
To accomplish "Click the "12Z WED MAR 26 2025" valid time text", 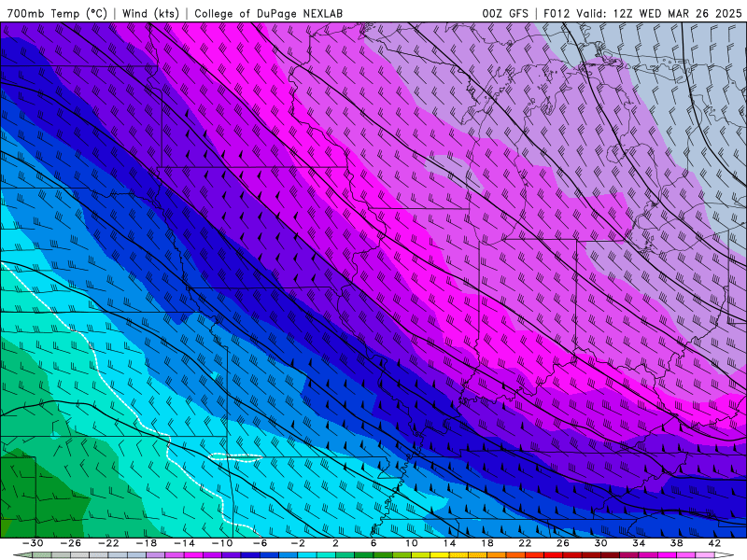I will point(678,13).
